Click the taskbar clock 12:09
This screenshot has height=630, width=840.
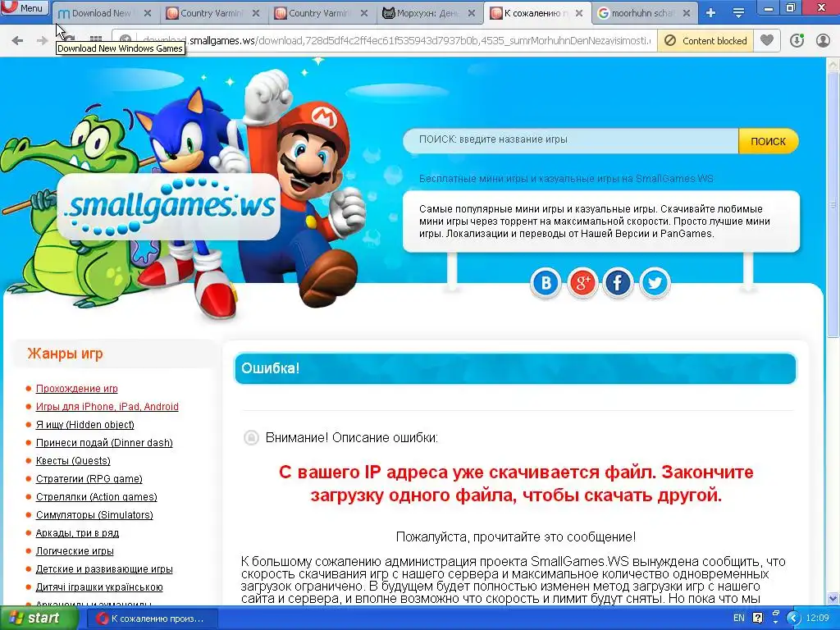tap(818, 619)
